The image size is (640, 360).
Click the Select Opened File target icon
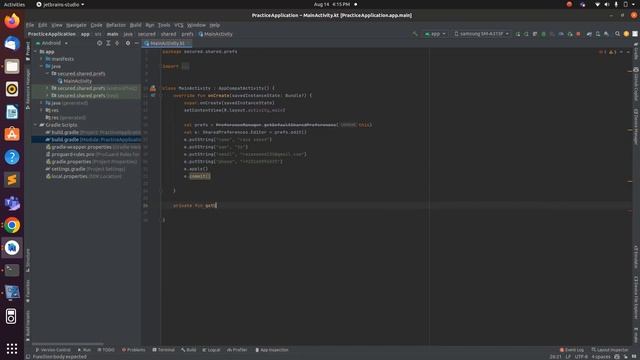tap(99, 43)
